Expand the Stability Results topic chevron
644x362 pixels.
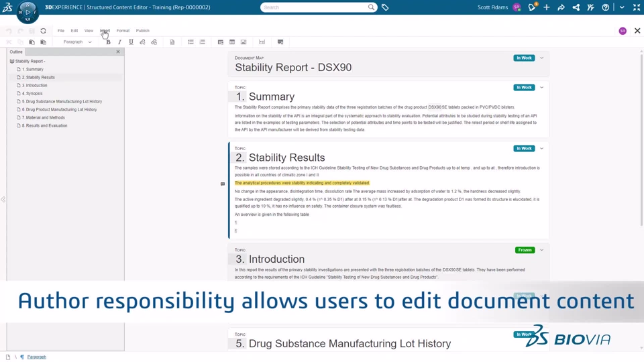click(542, 149)
